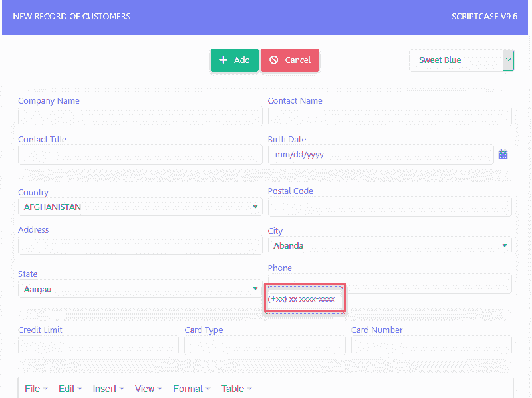
Task: Focus the Postal Code input field
Action: pos(390,206)
